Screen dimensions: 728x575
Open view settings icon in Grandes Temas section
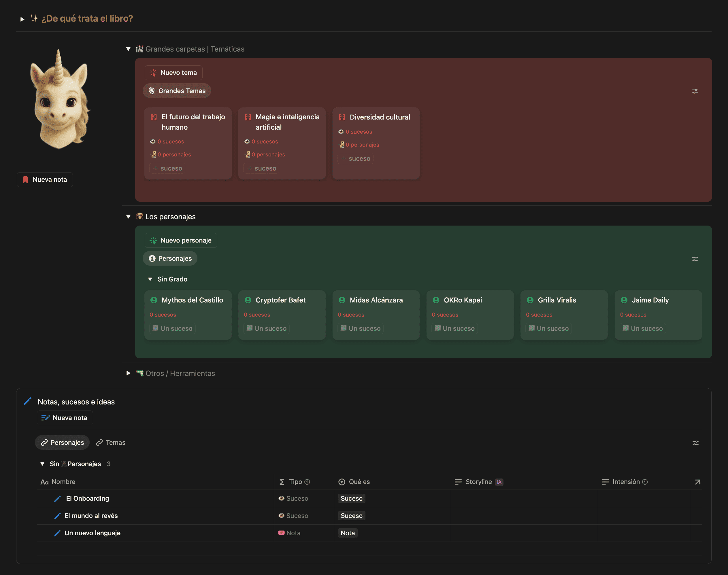click(x=695, y=91)
